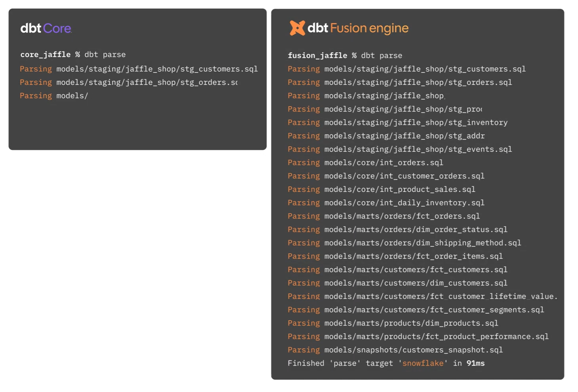Click the fct_customer_segments.sql path

(x=434, y=310)
